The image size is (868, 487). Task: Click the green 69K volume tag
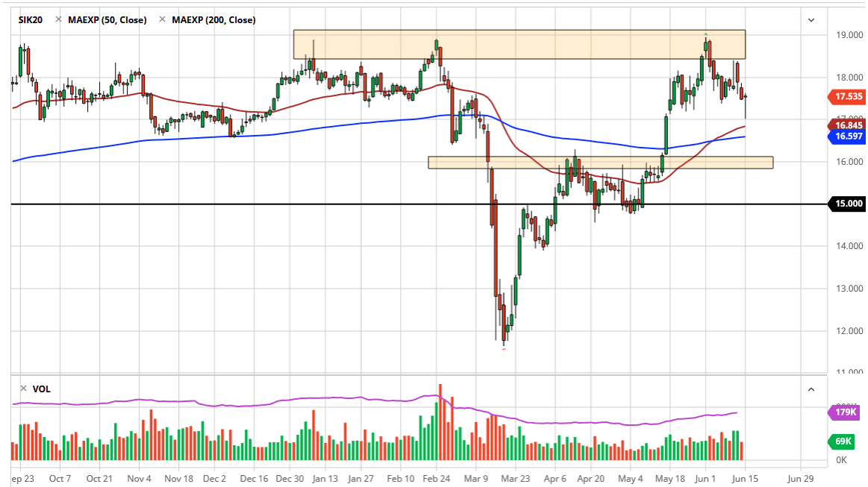[x=843, y=442]
